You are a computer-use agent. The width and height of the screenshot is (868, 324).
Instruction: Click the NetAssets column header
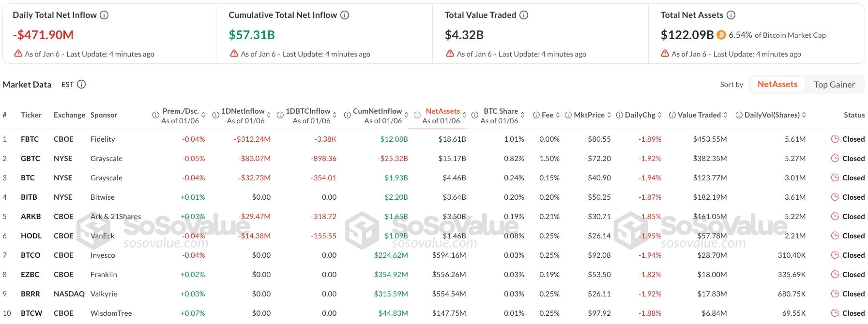coord(442,111)
